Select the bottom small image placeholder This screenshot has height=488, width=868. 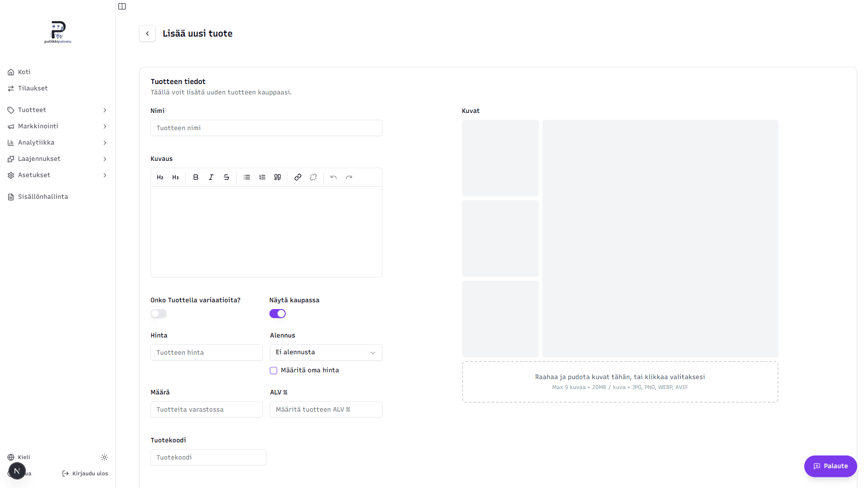pyautogui.click(x=500, y=319)
